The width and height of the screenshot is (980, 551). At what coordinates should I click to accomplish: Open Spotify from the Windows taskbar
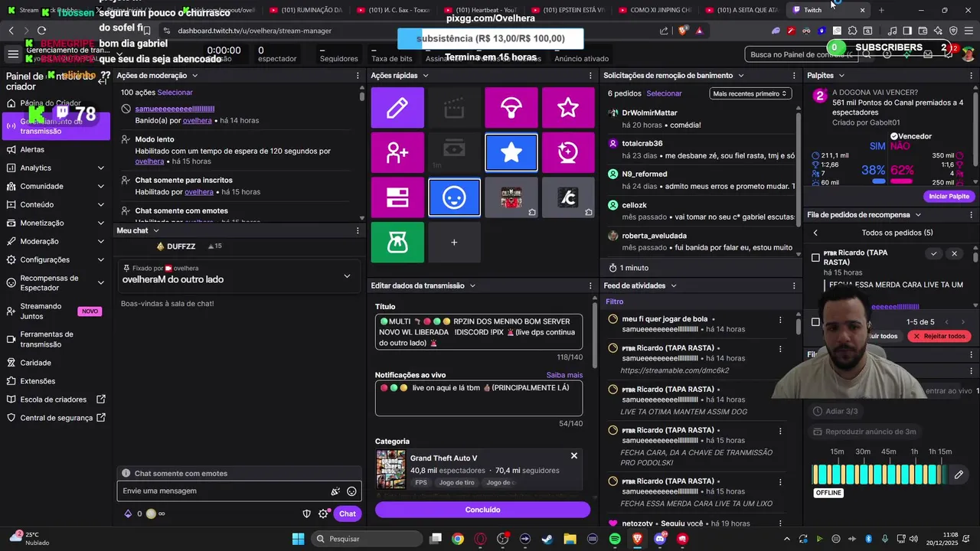(x=616, y=539)
